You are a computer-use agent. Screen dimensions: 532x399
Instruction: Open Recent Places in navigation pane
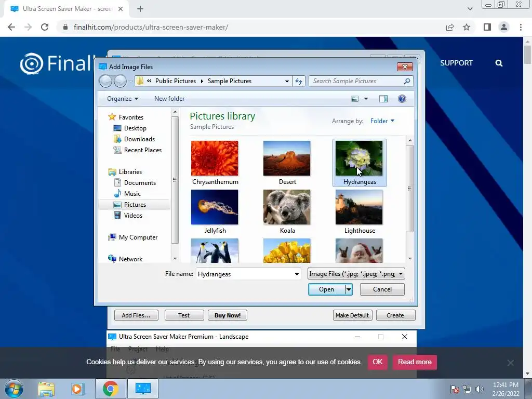(142, 150)
